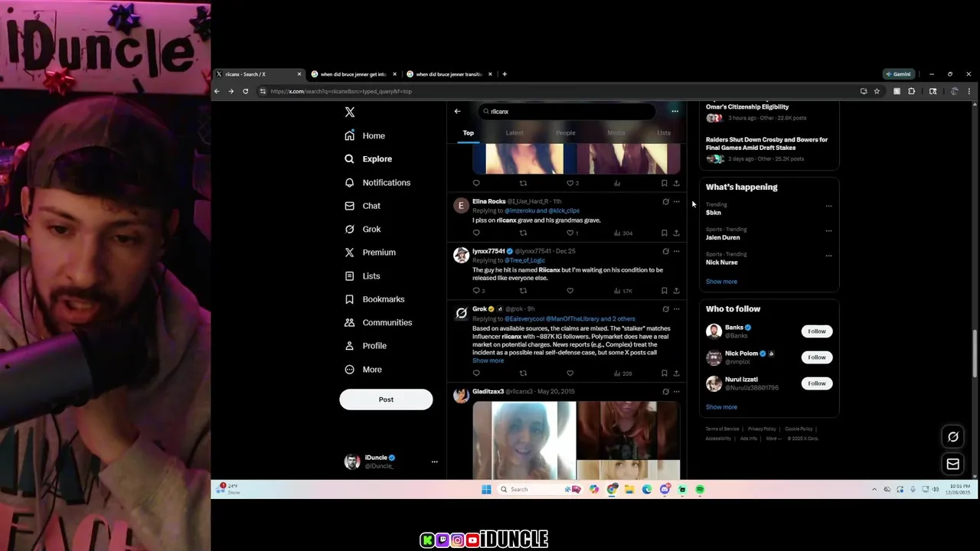980x551 pixels.
Task: Open the More menu in sidebar
Action: 363,370
